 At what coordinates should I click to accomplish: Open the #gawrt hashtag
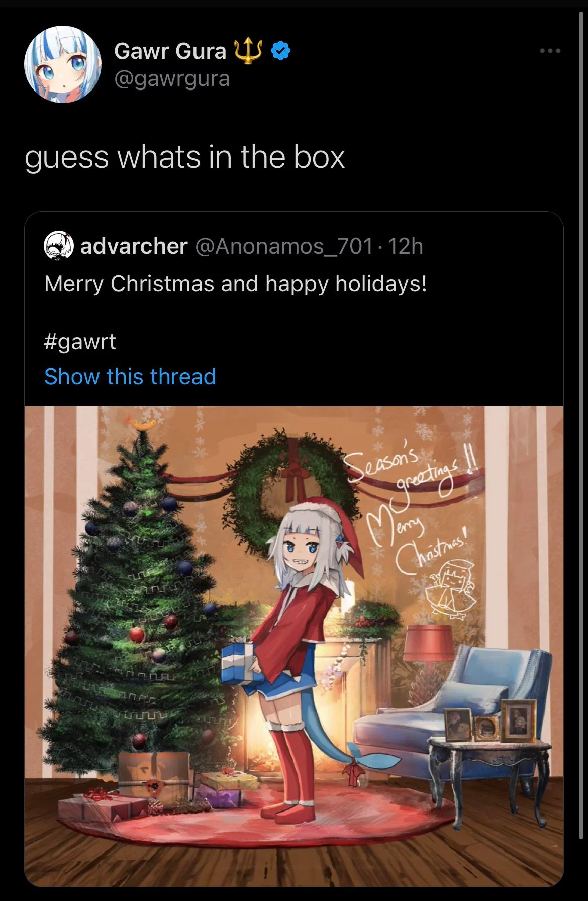click(80, 342)
